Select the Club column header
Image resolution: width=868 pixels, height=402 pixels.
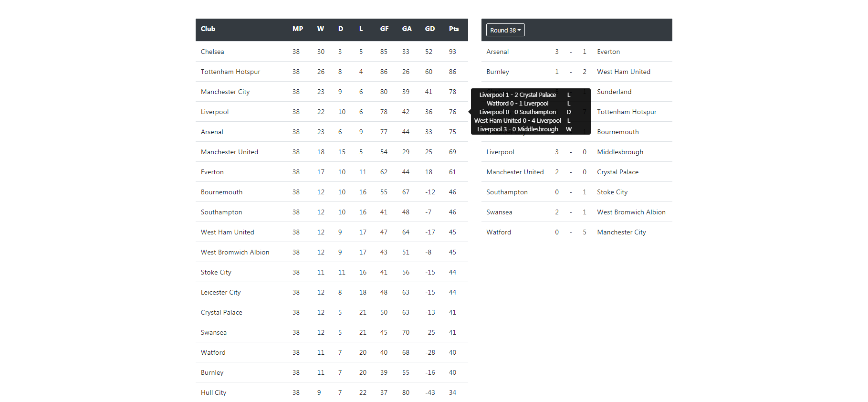click(208, 29)
